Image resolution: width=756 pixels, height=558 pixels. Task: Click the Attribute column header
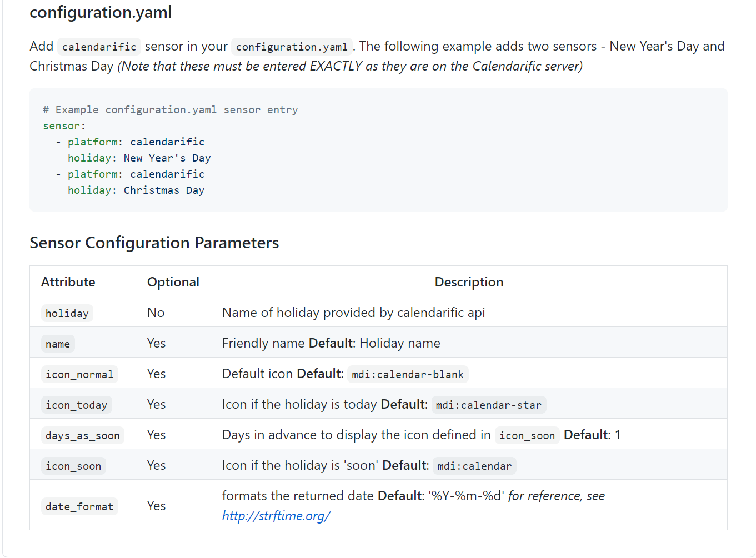coord(68,282)
